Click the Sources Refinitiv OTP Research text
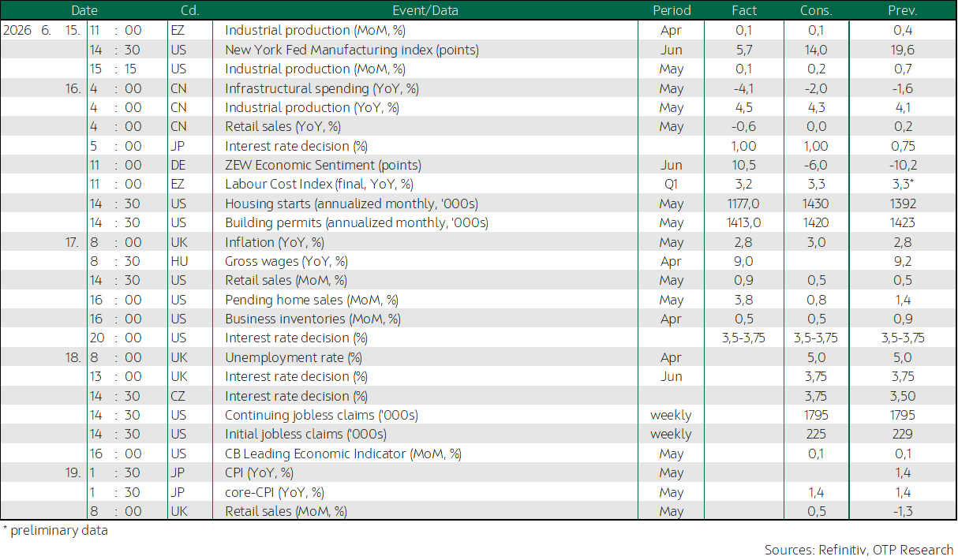This screenshot has width=958, height=560. tap(859, 549)
